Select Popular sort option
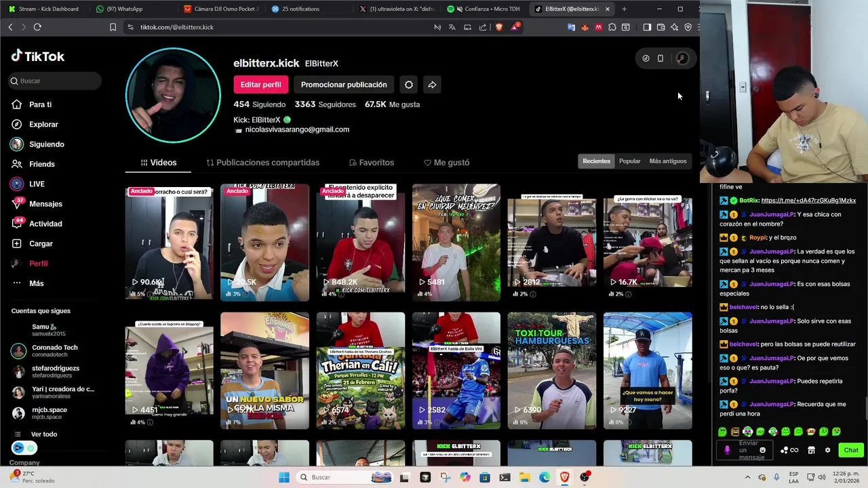Image resolution: width=868 pixels, height=488 pixels. tap(629, 161)
